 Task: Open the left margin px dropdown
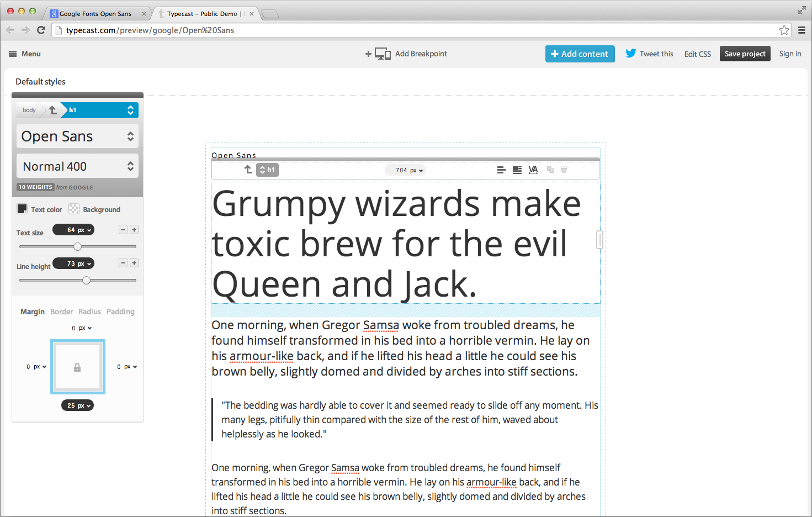click(36, 367)
